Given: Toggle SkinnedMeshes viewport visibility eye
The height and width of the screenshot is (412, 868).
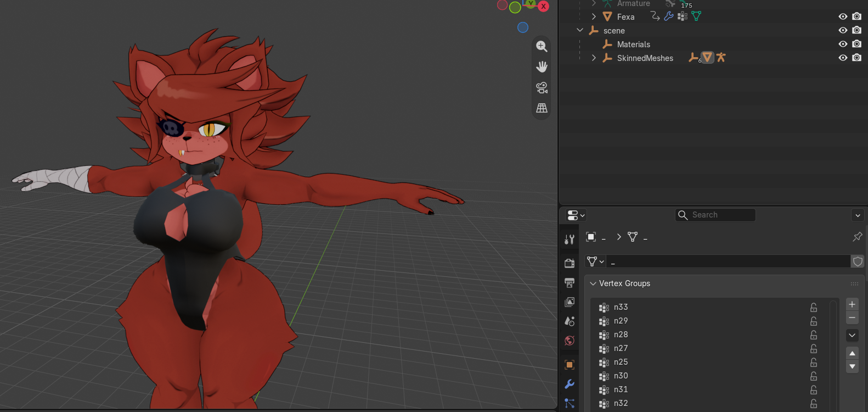Looking at the screenshot, I should click(x=843, y=58).
